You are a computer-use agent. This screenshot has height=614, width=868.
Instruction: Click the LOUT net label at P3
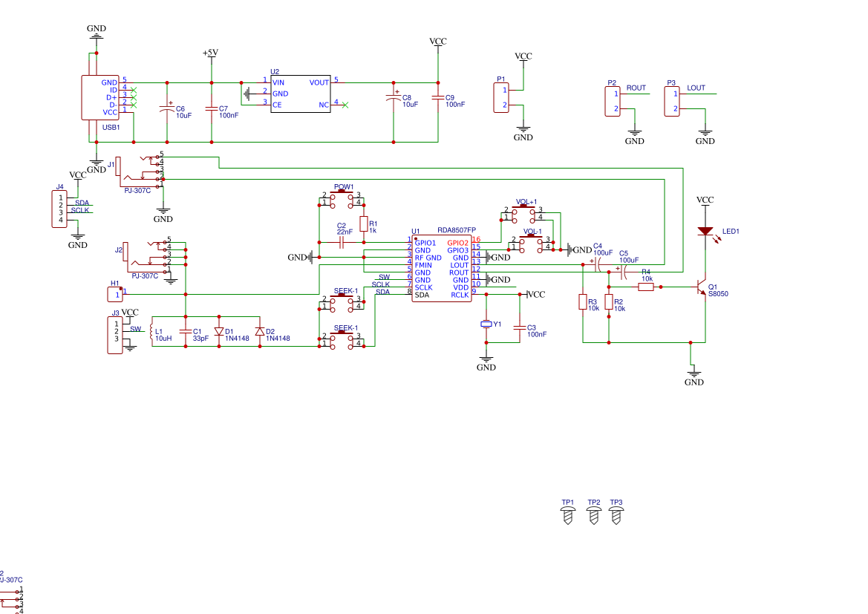(x=696, y=88)
